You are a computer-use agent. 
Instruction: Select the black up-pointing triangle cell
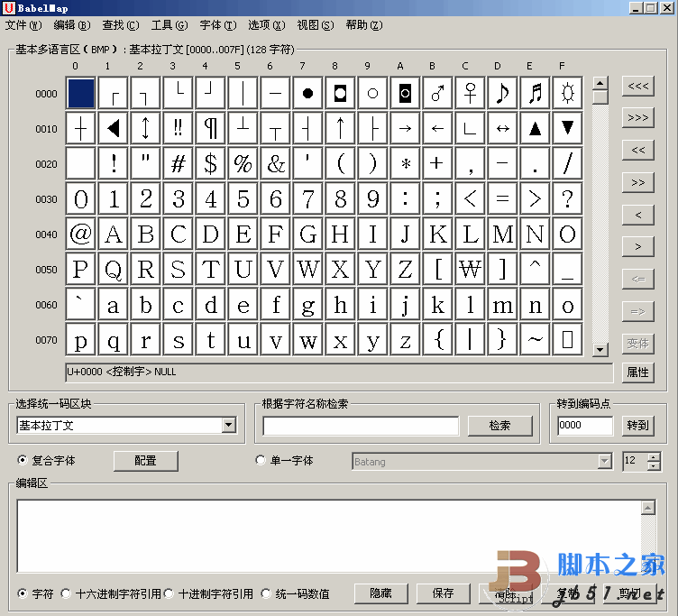click(535, 128)
